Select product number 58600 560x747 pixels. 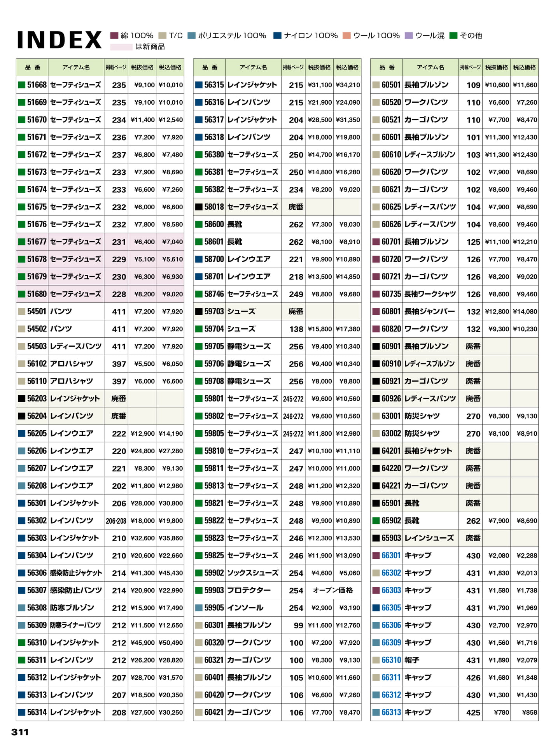coord(214,224)
